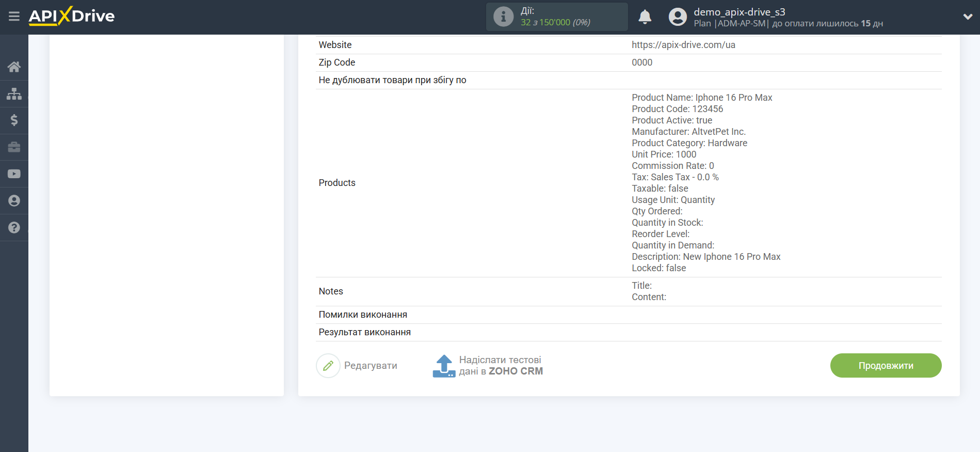Click the ApiX-Drive logo

72,16
